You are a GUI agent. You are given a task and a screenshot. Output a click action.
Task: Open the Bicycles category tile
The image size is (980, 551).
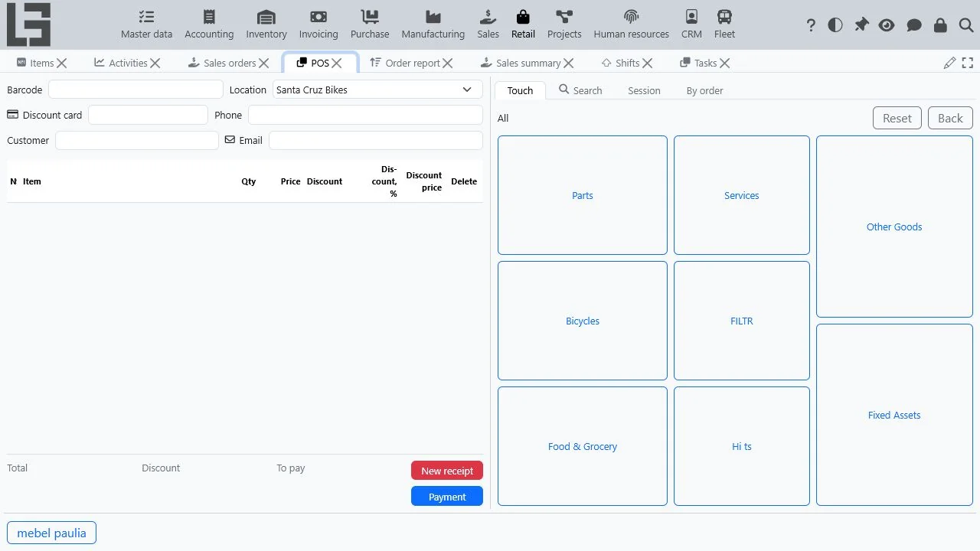pyautogui.click(x=583, y=321)
